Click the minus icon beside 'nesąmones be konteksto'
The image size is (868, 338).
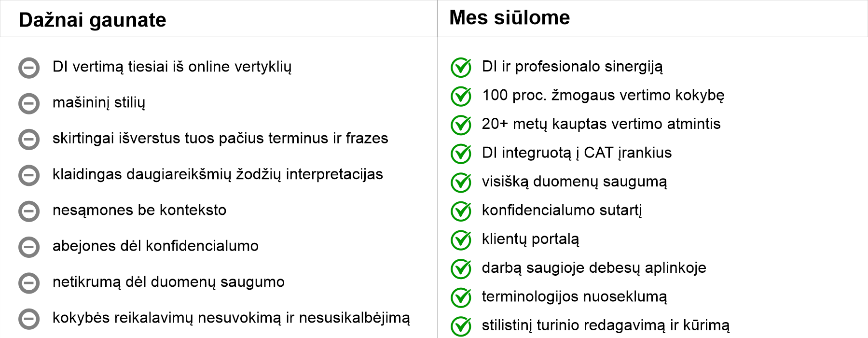29,211
